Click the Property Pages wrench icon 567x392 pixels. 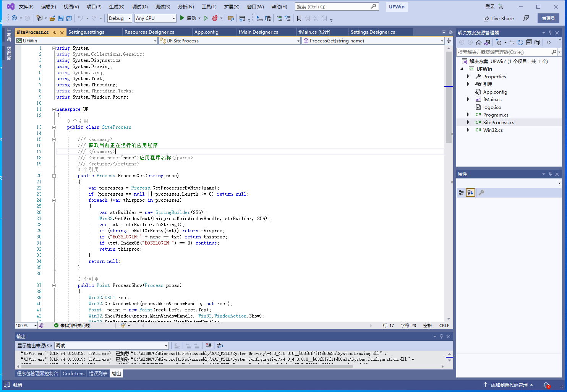tap(481, 193)
